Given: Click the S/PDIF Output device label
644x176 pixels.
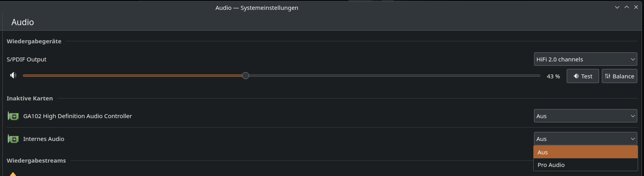Looking at the screenshot, I should click(x=26, y=59).
